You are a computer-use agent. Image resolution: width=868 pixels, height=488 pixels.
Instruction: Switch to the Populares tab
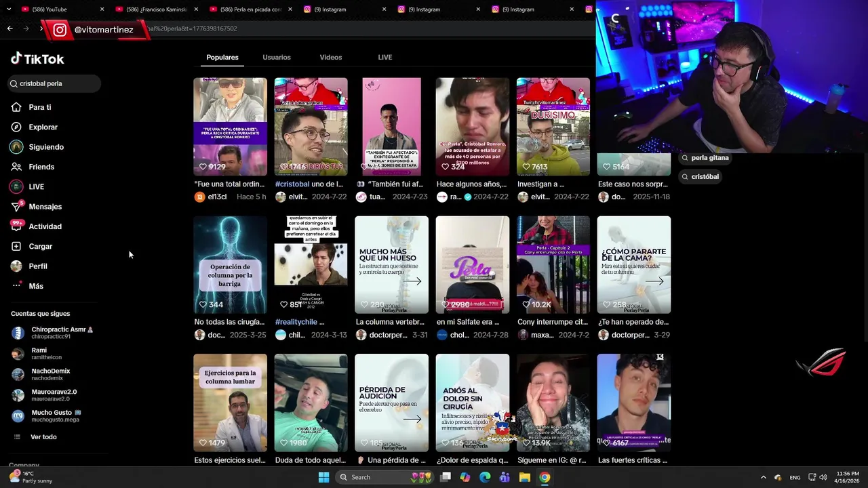(222, 58)
